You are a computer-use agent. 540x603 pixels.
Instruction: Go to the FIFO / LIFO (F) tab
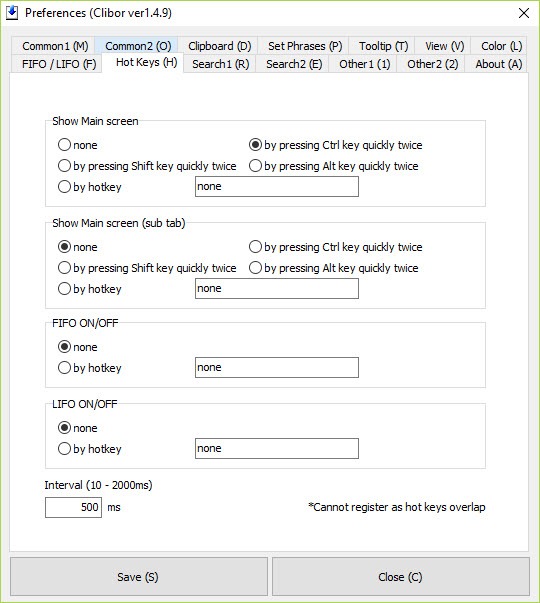click(59, 64)
